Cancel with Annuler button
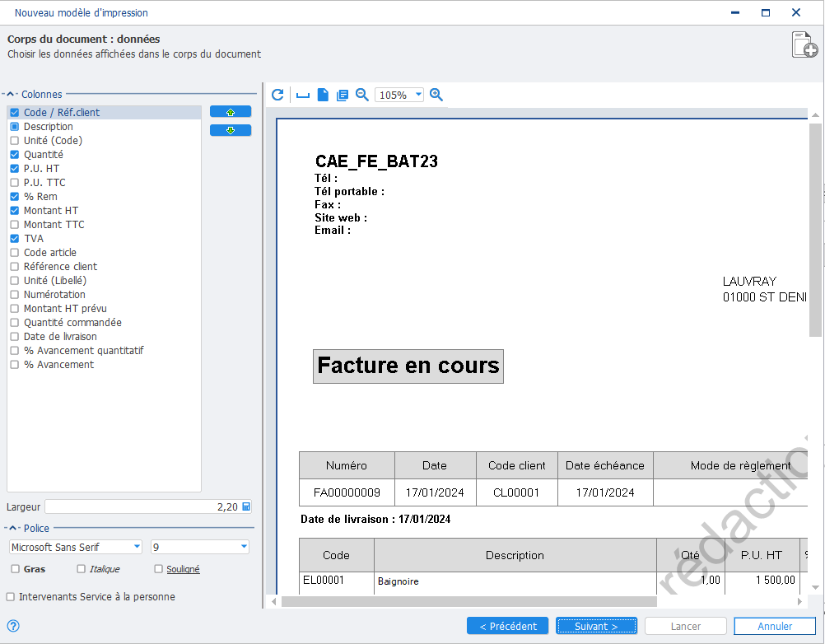The image size is (825, 644). (x=775, y=626)
